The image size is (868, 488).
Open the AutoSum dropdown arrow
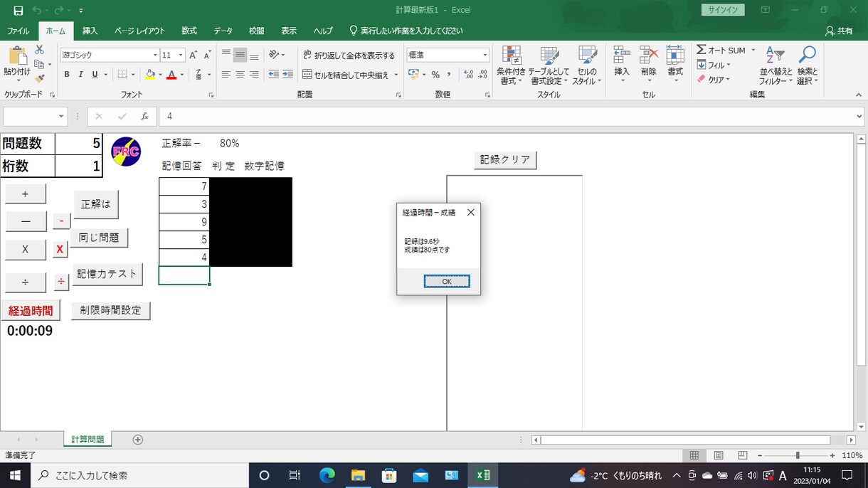pyautogui.click(x=753, y=50)
